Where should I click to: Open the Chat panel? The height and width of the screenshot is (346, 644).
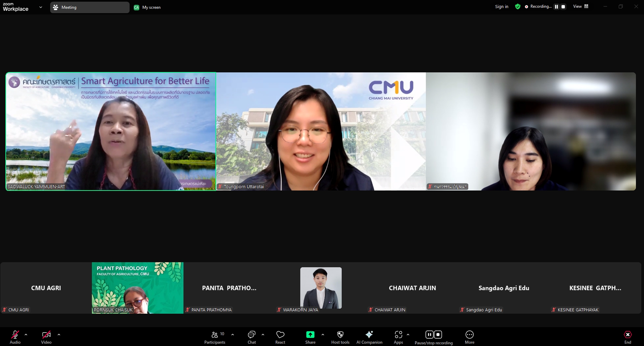pyautogui.click(x=252, y=337)
